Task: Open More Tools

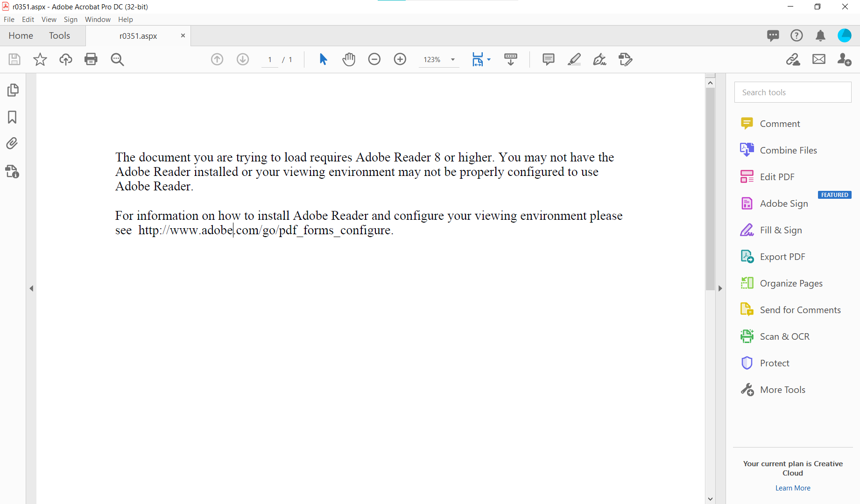Action: 773,390
